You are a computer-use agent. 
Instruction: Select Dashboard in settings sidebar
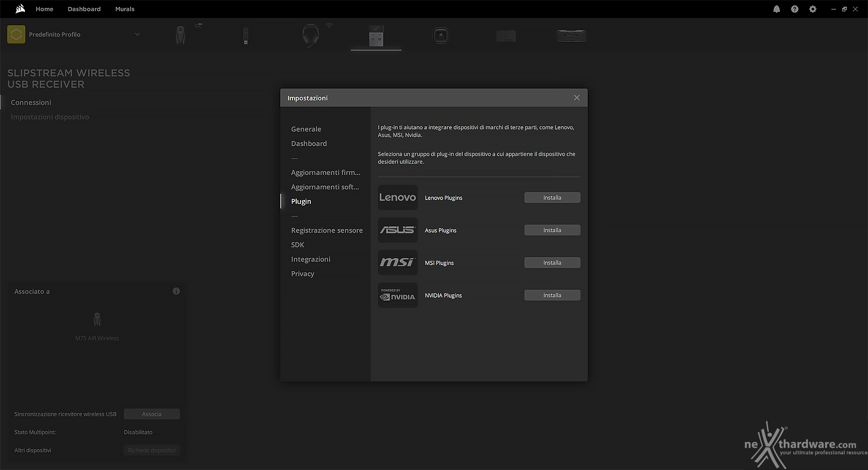[309, 144]
